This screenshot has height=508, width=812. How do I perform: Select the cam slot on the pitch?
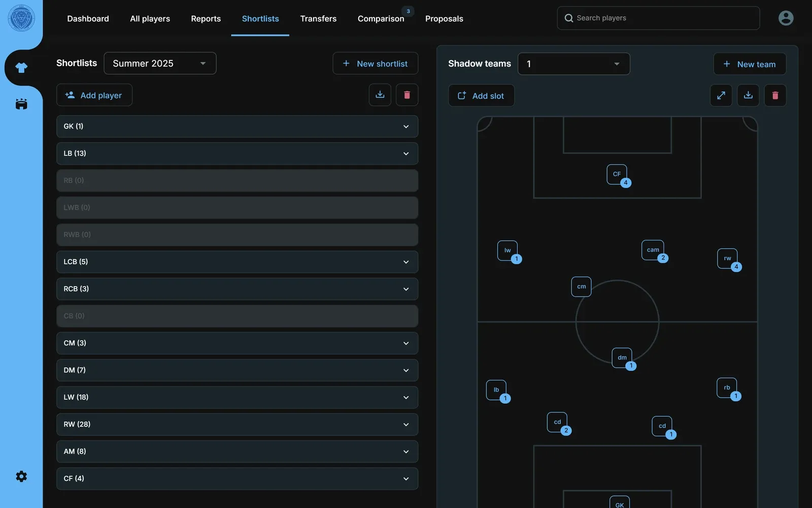coord(653,250)
